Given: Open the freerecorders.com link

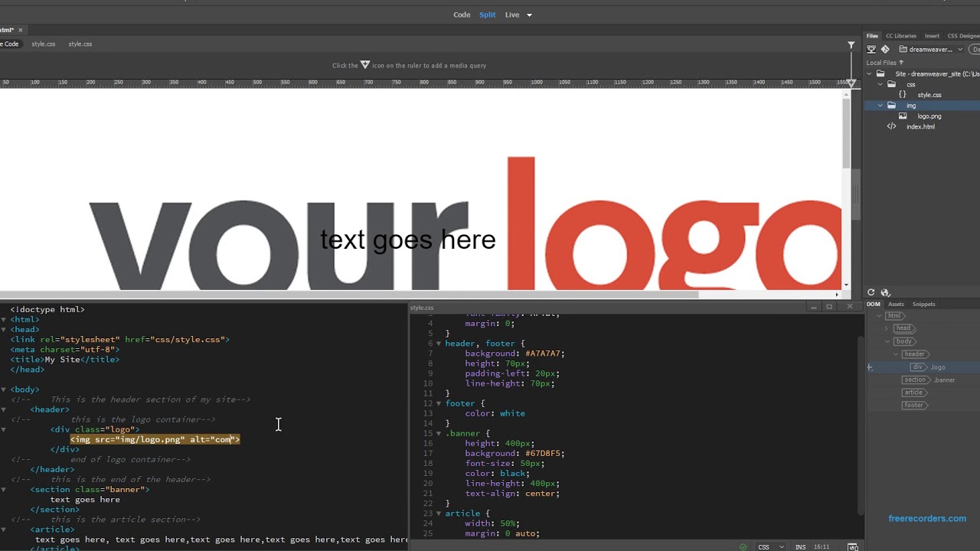Looking at the screenshot, I should tap(927, 518).
